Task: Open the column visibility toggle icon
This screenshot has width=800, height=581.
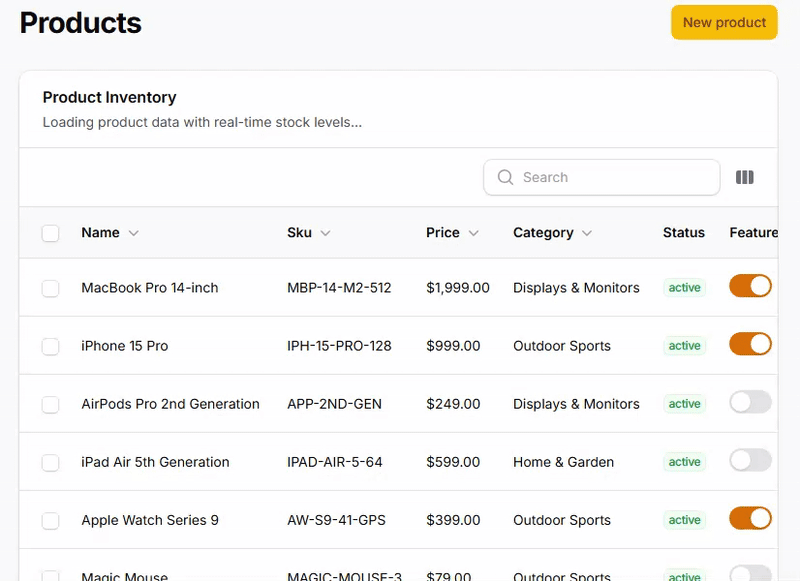Action: click(744, 177)
